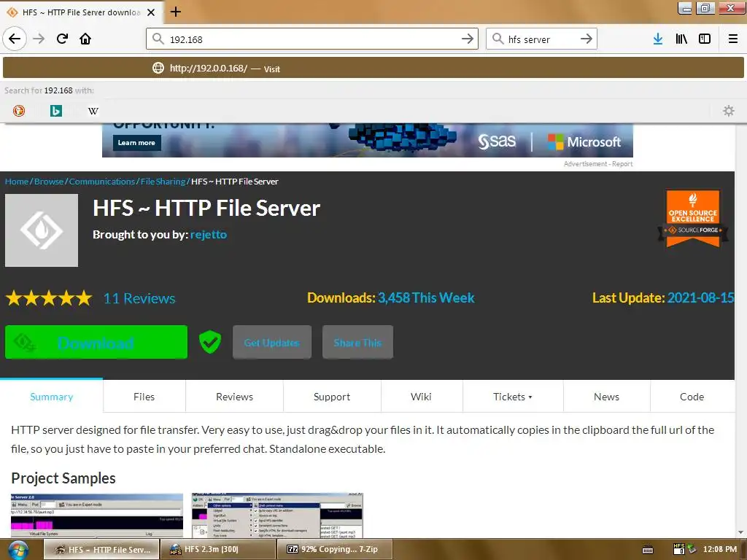747x560 pixels.
Task: Click the HFS project logo icon
Action: pyautogui.click(x=42, y=230)
